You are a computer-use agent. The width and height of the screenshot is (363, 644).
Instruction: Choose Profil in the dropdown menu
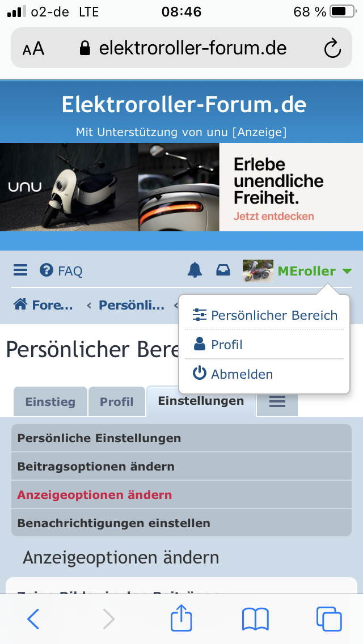(x=226, y=345)
